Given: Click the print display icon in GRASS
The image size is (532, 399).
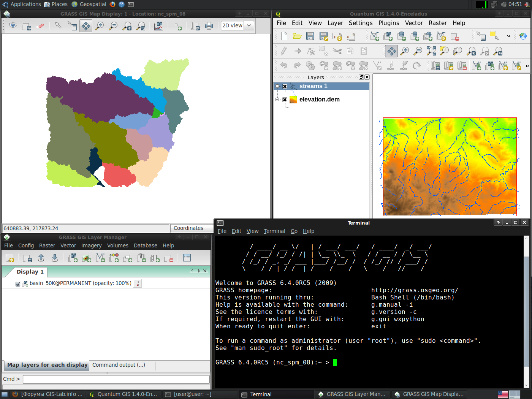Looking at the screenshot, I should click(x=209, y=26).
